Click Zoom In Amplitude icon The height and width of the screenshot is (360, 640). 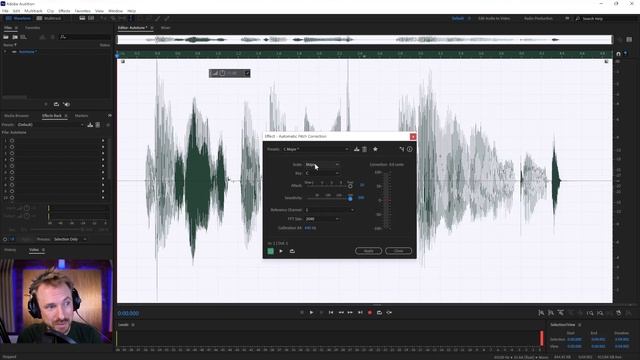point(541,313)
